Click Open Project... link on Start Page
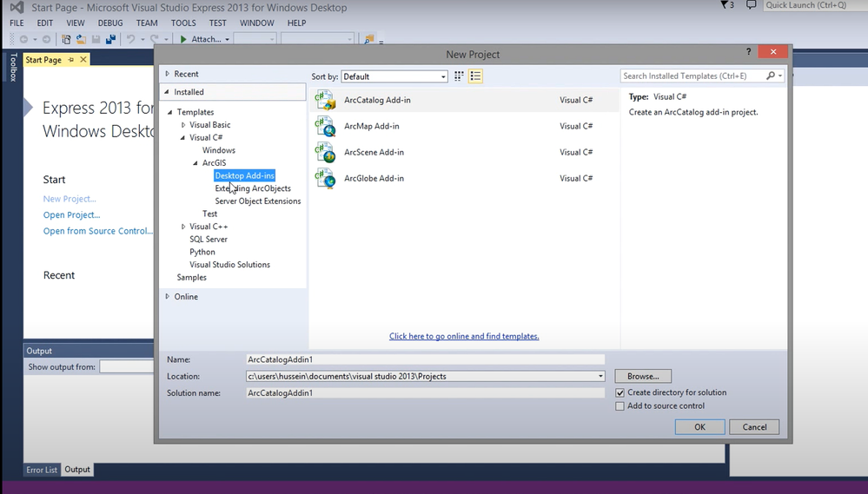 click(71, 215)
